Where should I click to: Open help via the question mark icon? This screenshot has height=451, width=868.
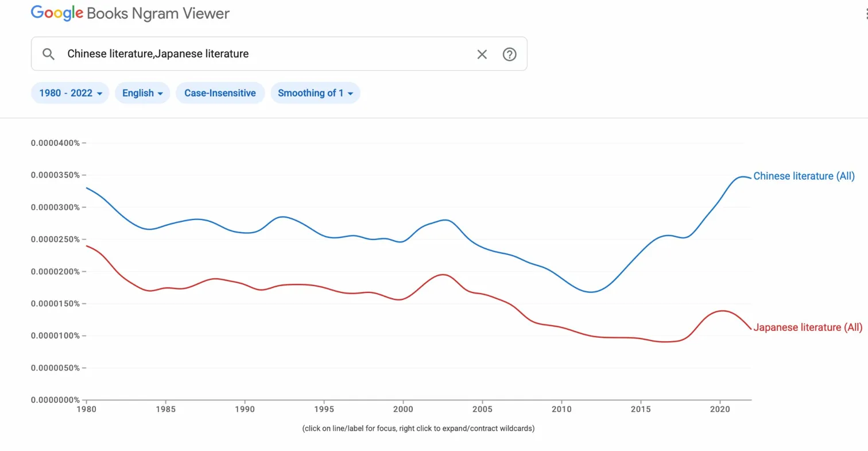pos(509,54)
